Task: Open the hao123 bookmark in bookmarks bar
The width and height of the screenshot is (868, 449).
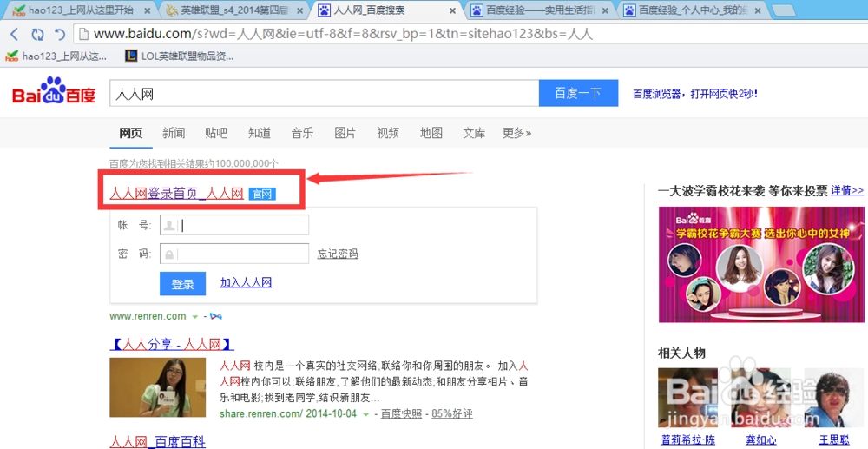Action: (56, 56)
